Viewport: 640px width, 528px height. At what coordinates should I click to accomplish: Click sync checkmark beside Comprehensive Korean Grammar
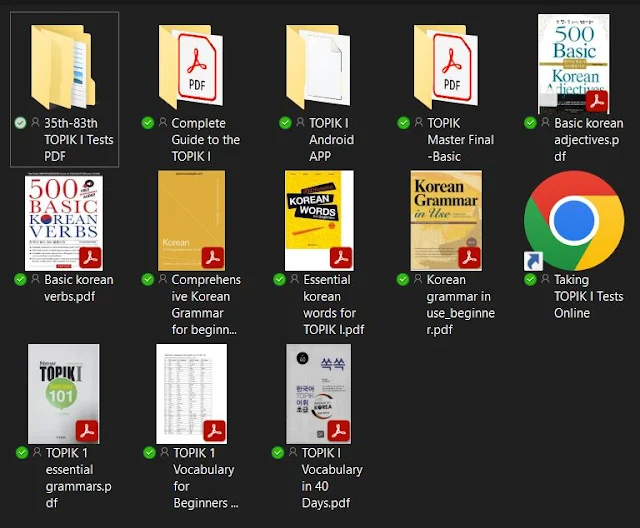(x=147, y=280)
